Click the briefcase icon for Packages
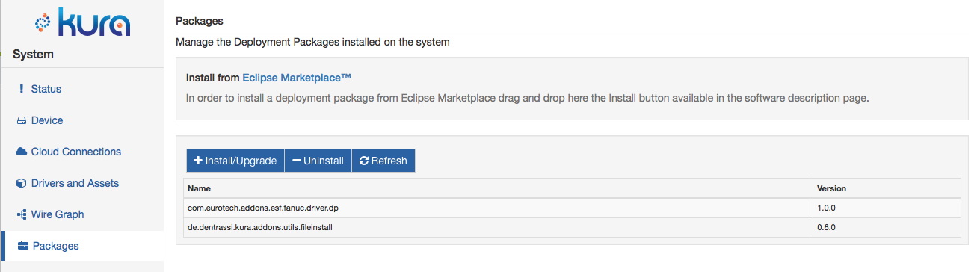The image size is (980, 272). (x=22, y=246)
